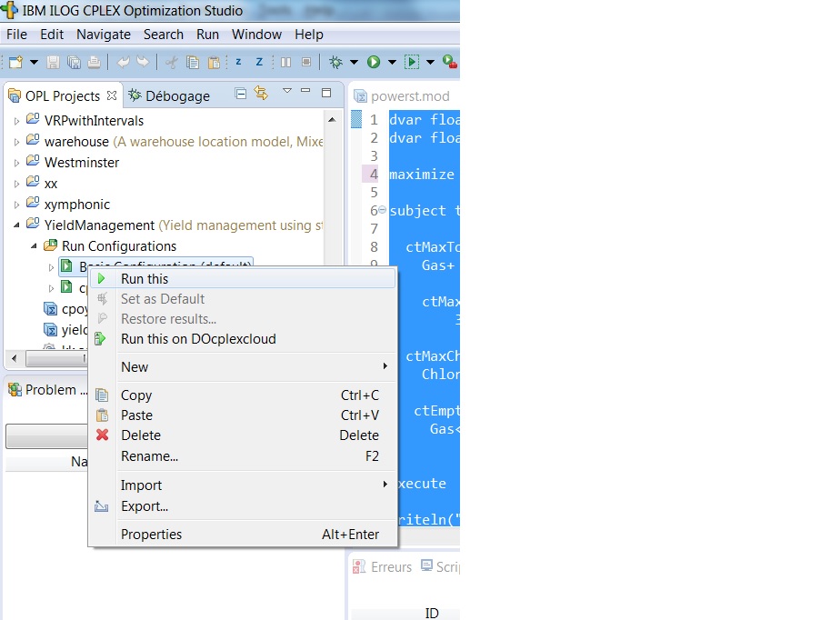Collapse the subject to block fold marker
840x620 pixels.
pyautogui.click(x=382, y=210)
